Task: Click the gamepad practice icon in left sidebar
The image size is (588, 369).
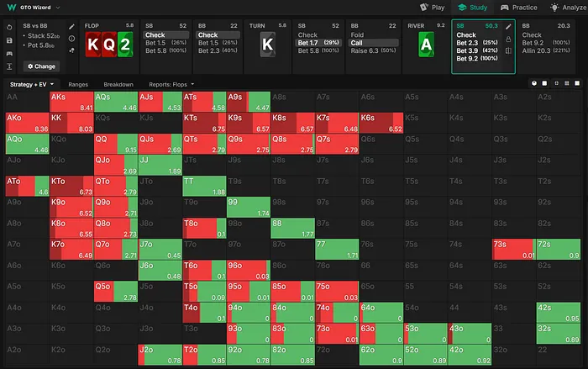Action: point(8,52)
